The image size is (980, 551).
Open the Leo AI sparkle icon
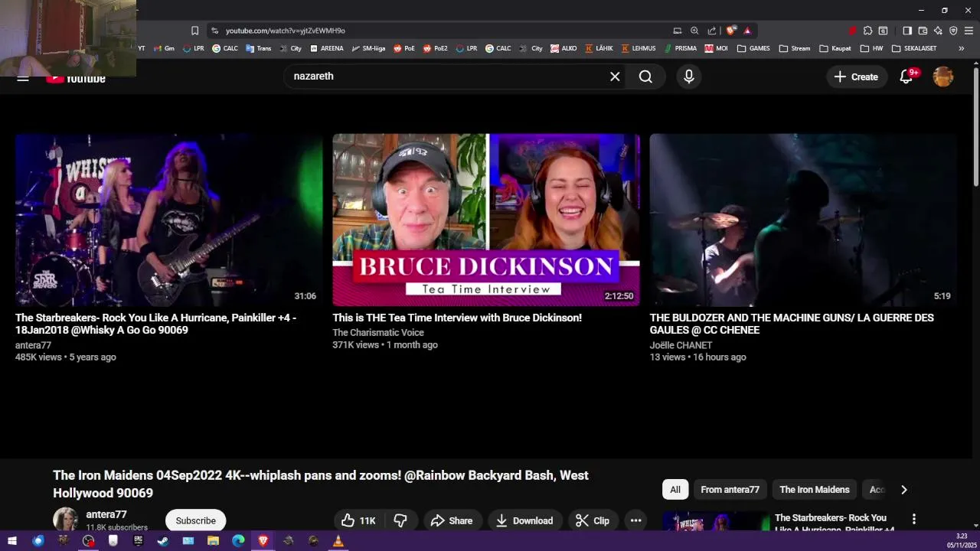[x=938, y=31]
